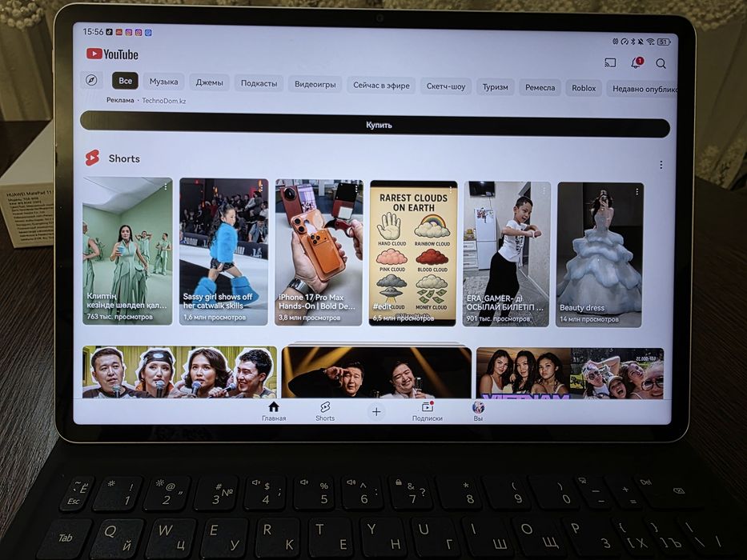Open Shorts section three-dot menu
Viewport: 747px width, 560px height.
[x=661, y=165]
